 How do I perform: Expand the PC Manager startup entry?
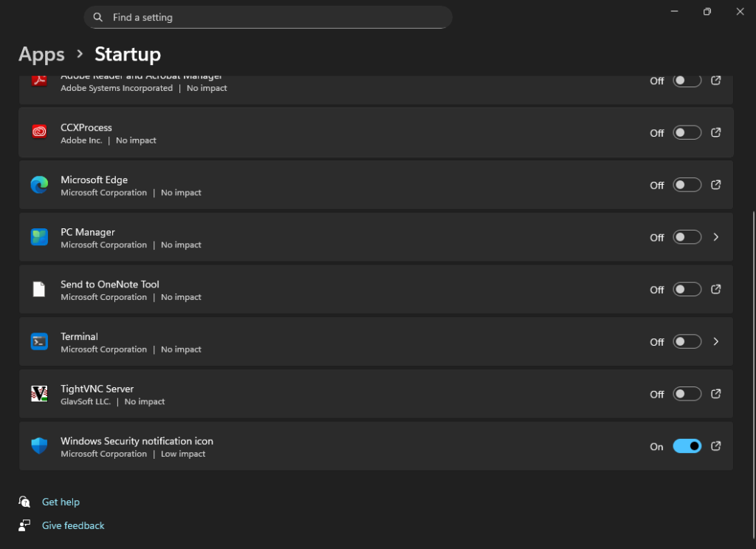(715, 237)
